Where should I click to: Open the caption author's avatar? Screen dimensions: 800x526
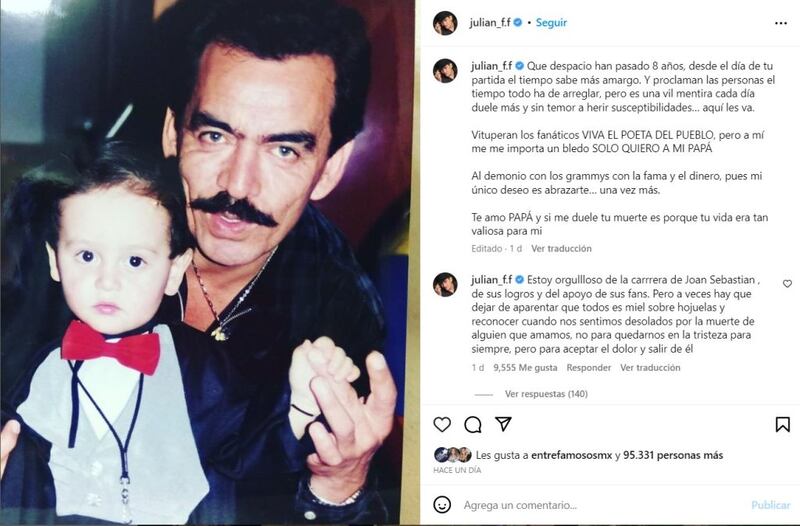[445, 70]
